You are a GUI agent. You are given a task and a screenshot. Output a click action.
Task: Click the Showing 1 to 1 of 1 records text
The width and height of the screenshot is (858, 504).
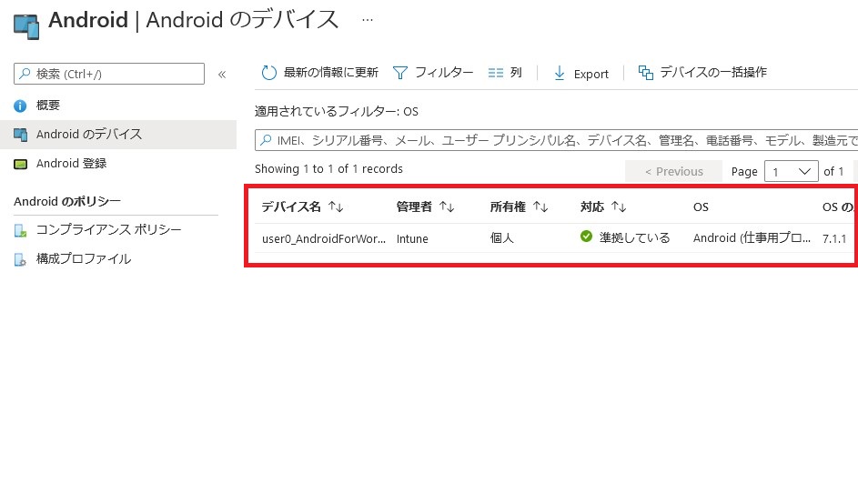[x=328, y=168]
